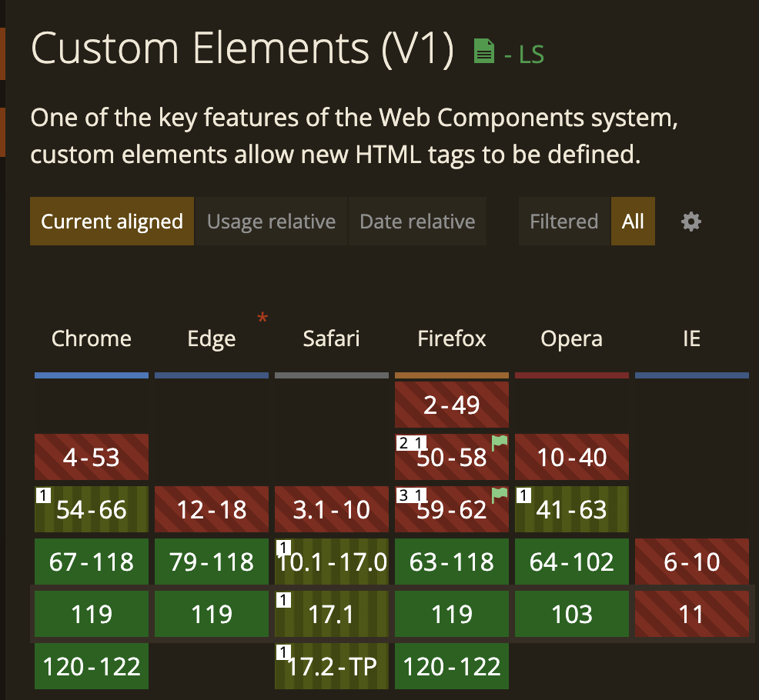The width and height of the screenshot is (759, 700).
Task: Select Opera versions 64-102 cell
Action: coord(572,562)
